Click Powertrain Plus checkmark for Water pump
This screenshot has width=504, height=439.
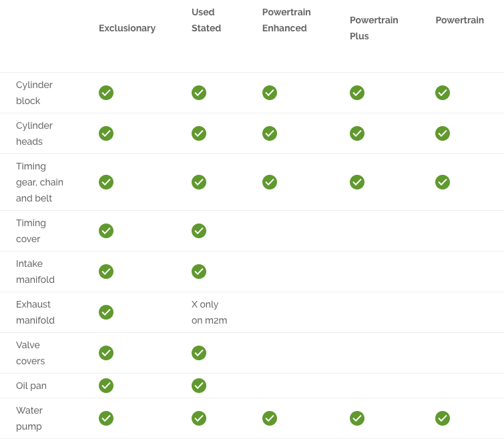[357, 418]
